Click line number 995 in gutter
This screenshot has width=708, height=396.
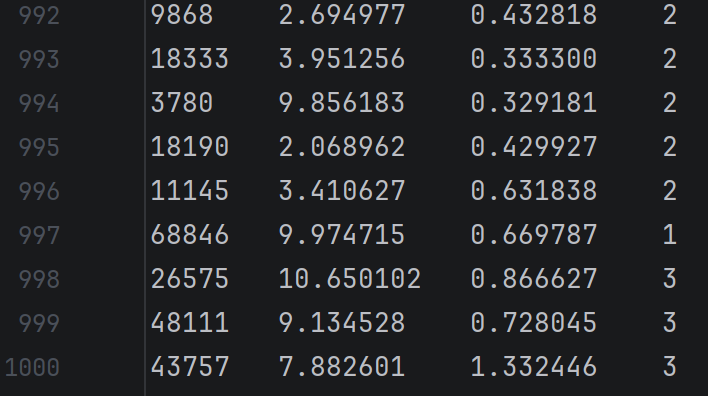coord(39,148)
